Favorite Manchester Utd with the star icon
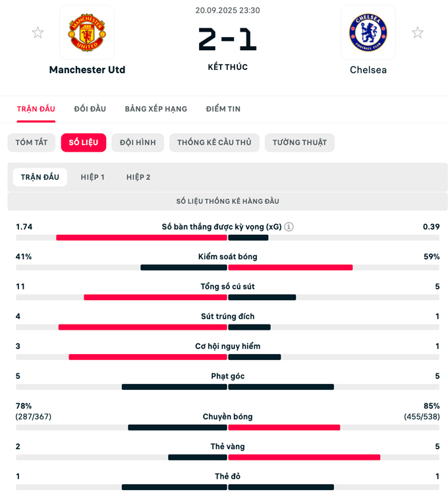 click(38, 32)
